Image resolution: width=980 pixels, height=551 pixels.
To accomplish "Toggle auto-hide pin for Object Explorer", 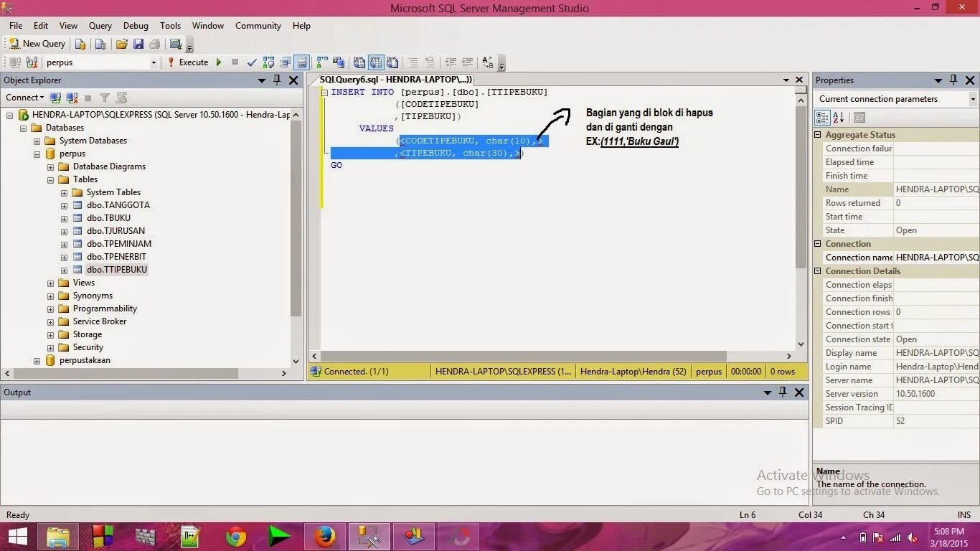I will coord(277,80).
